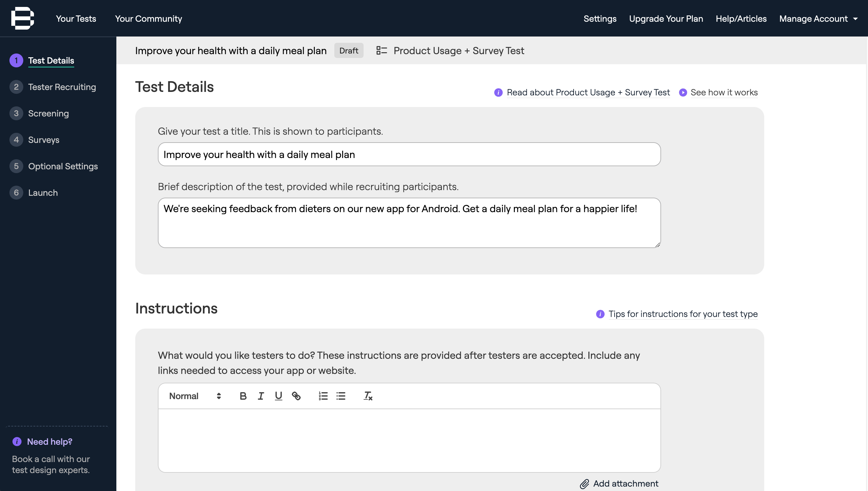
Task: Apply italic formatting
Action: point(261,396)
